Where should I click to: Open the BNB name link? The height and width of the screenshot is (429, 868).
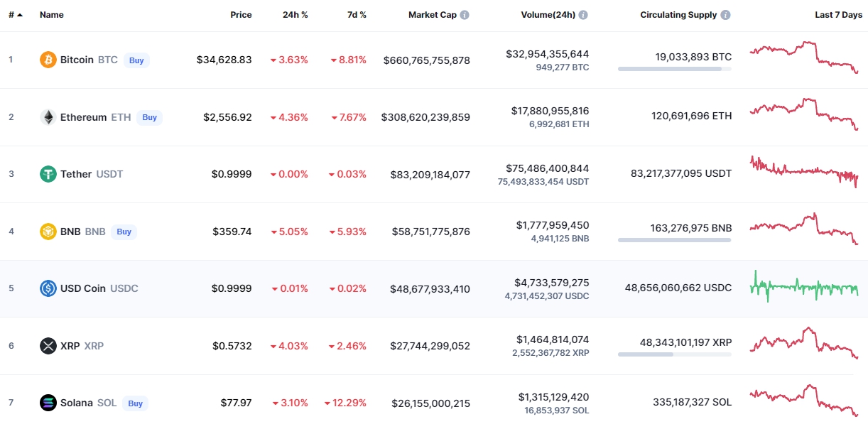70,232
